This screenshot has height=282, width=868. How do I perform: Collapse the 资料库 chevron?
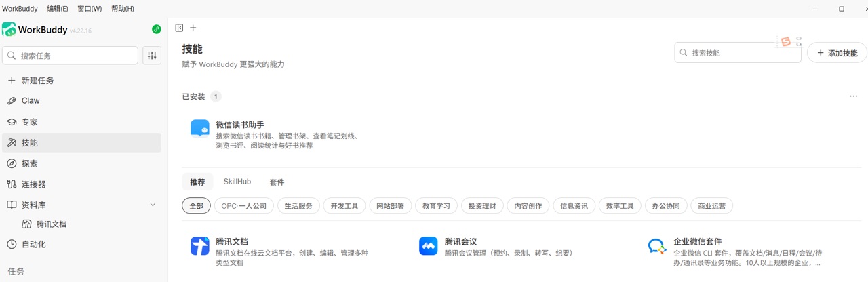(153, 205)
